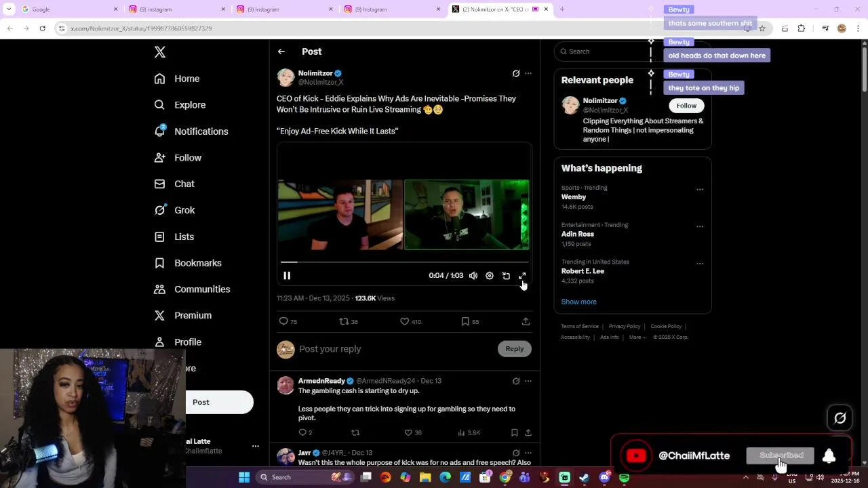Go to Home in sidebar
Viewport: 868px width, 488px height.
click(x=177, y=79)
